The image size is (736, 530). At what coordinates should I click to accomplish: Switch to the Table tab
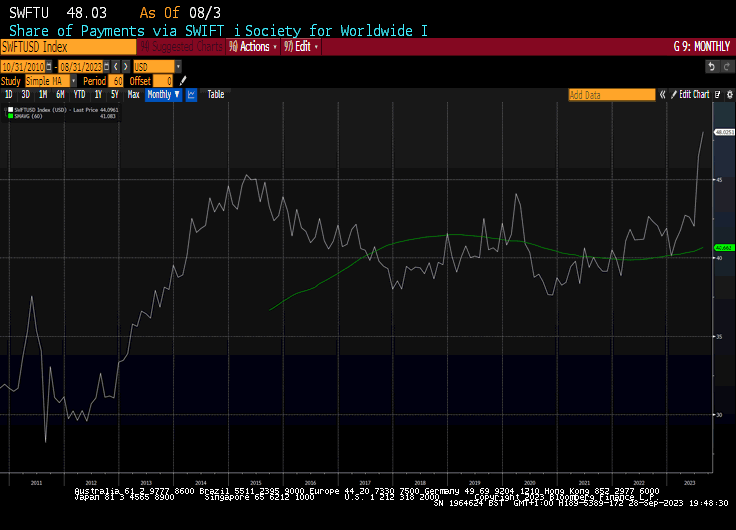pyautogui.click(x=215, y=94)
